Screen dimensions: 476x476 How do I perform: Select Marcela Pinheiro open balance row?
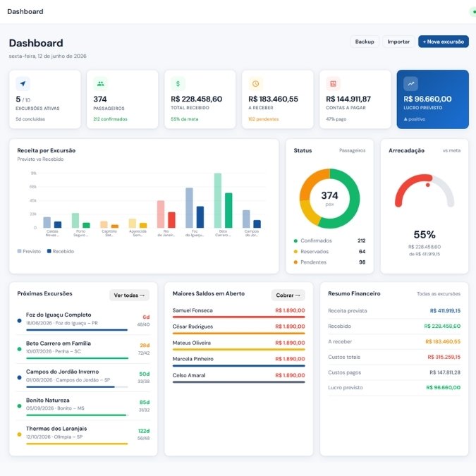click(x=238, y=361)
